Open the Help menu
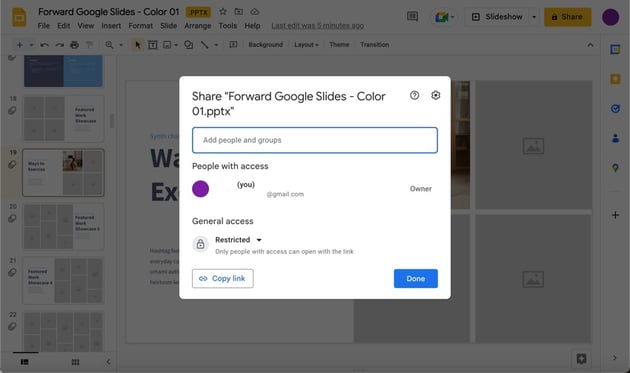The image size is (630, 373). tap(252, 26)
